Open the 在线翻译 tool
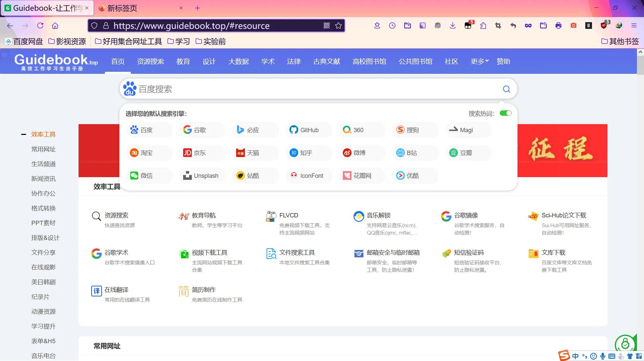The image size is (644, 361). tap(116, 290)
